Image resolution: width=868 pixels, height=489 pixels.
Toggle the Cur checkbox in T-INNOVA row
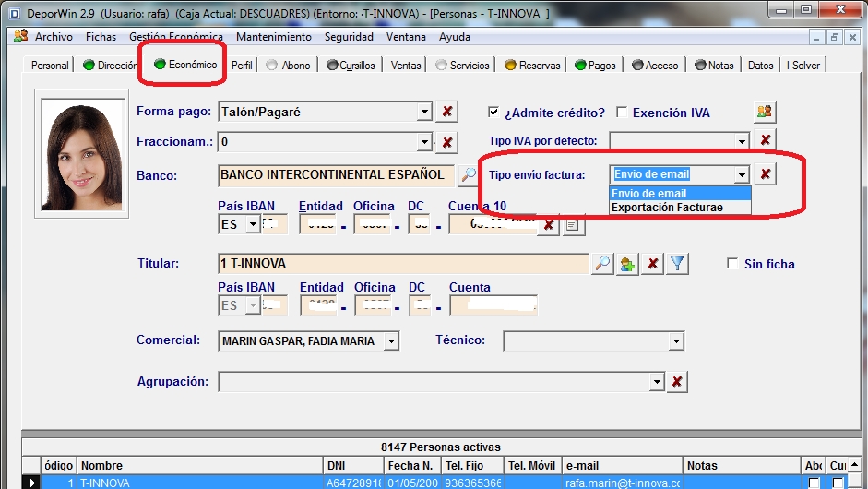pos(838,483)
